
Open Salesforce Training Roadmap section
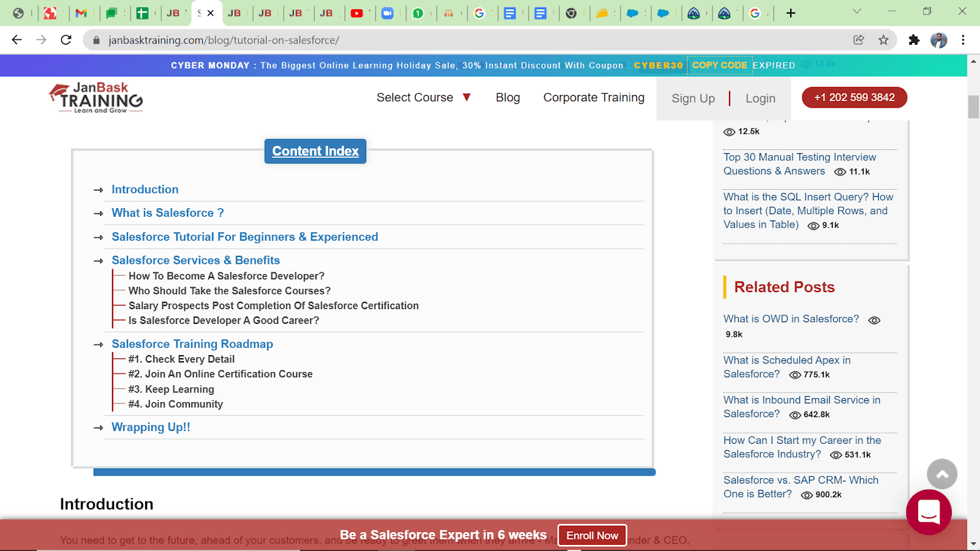[x=192, y=344]
